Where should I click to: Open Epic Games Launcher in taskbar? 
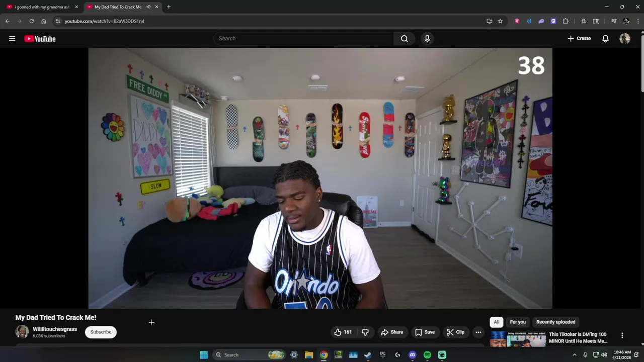click(x=383, y=355)
